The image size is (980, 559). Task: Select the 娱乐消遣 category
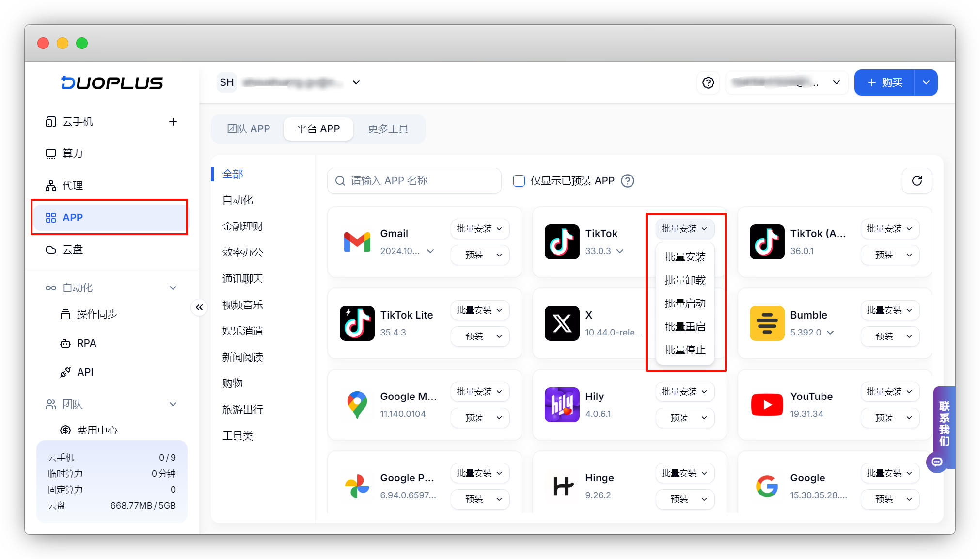pos(243,331)
